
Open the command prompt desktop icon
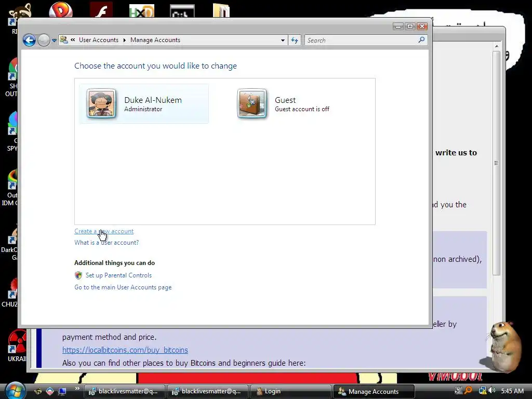[182, 11]
